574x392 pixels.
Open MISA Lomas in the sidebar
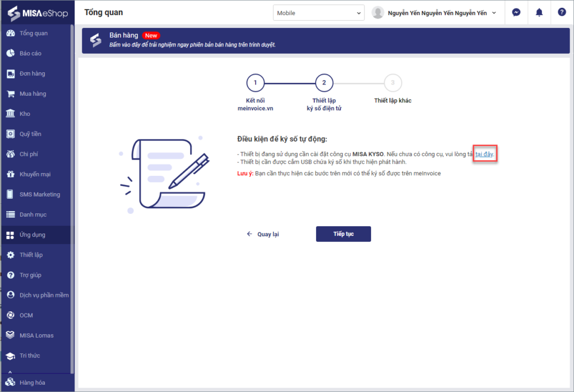click(x=36, y=335)
